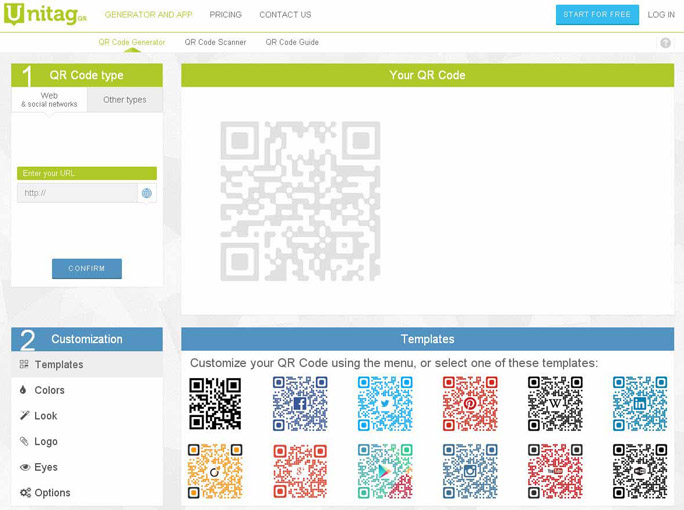Open the Colors customization section

(87, 390)
